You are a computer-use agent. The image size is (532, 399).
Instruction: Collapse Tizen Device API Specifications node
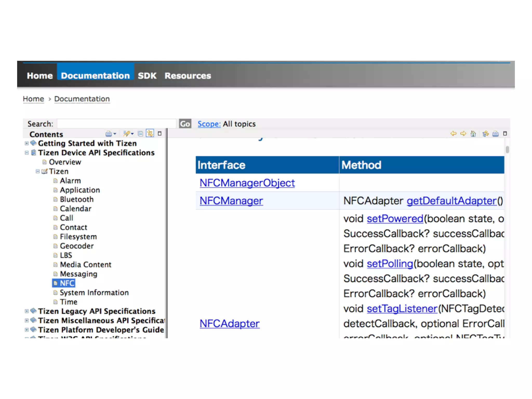click(27, 153)
